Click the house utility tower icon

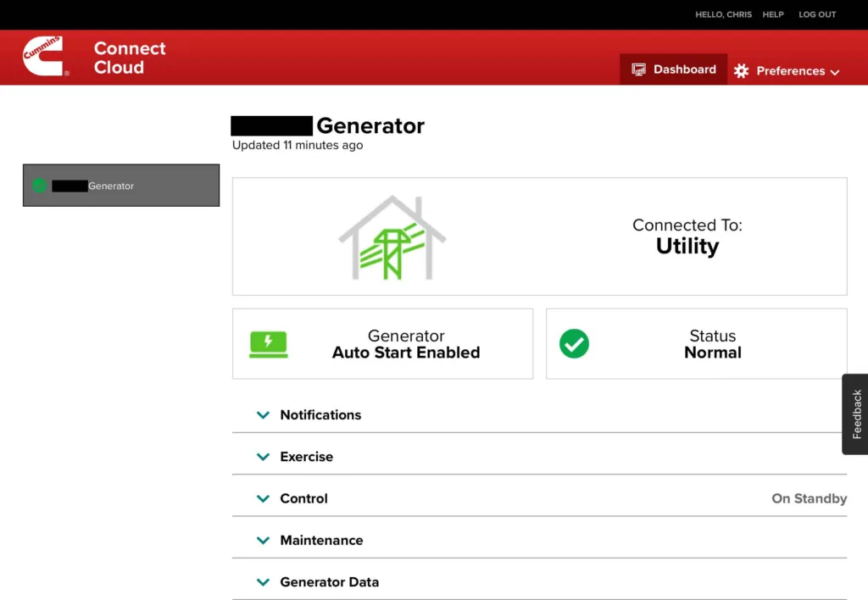[392, 238]
